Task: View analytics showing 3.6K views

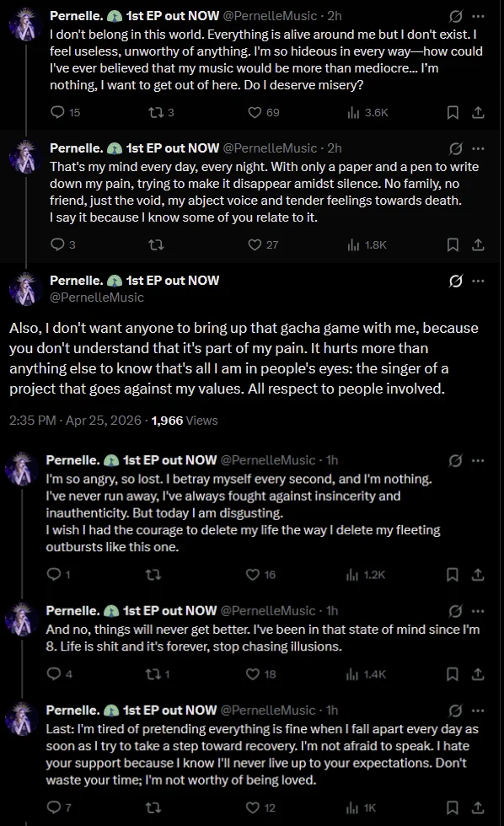Action: click(x=367, y=112)
